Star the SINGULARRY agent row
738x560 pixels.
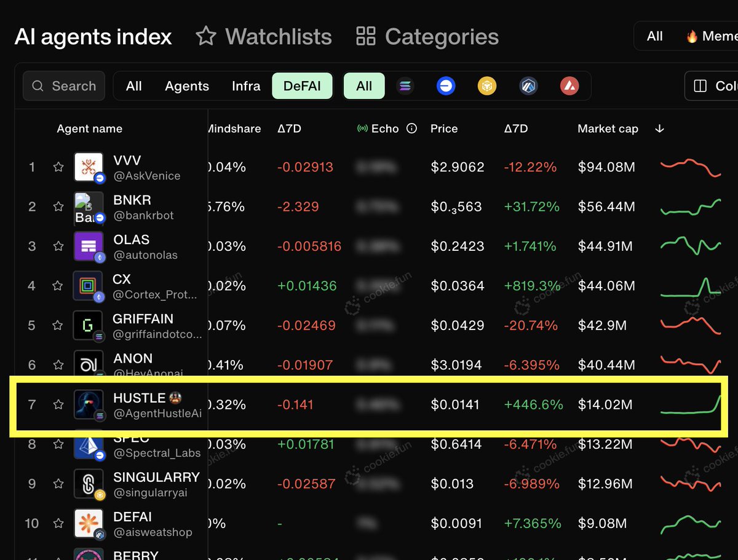coord(58,484)
